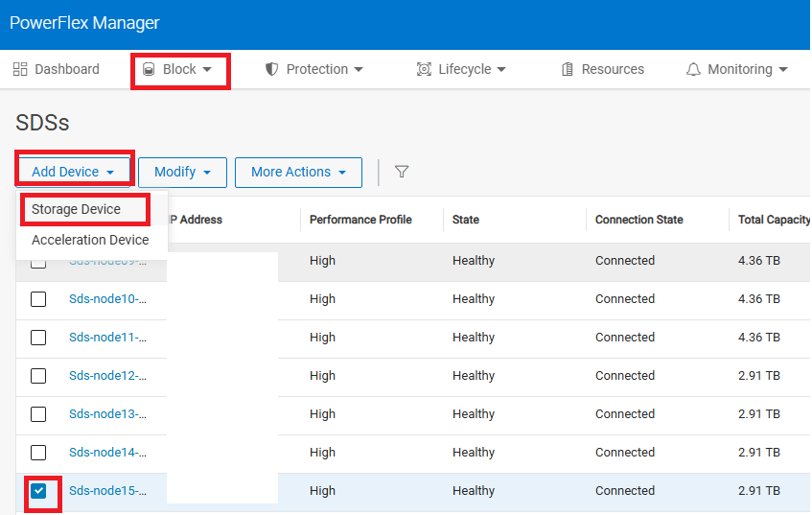Open the filter funnel icon
Screen dimensions: 812x515
point(402,172)
